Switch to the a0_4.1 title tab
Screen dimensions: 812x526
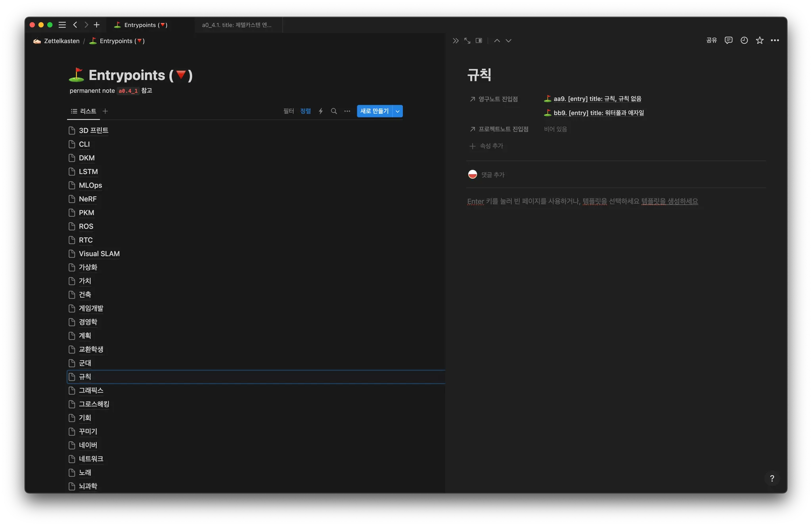(237, 25)
